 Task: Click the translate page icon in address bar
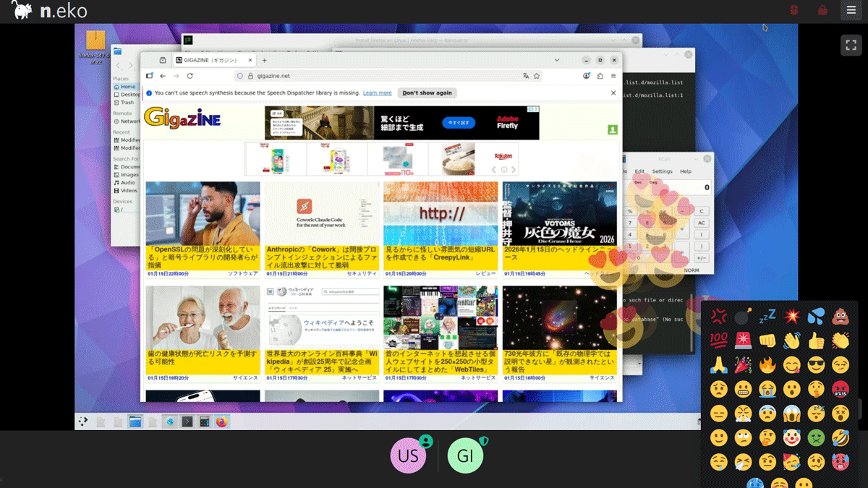(526, 76)
